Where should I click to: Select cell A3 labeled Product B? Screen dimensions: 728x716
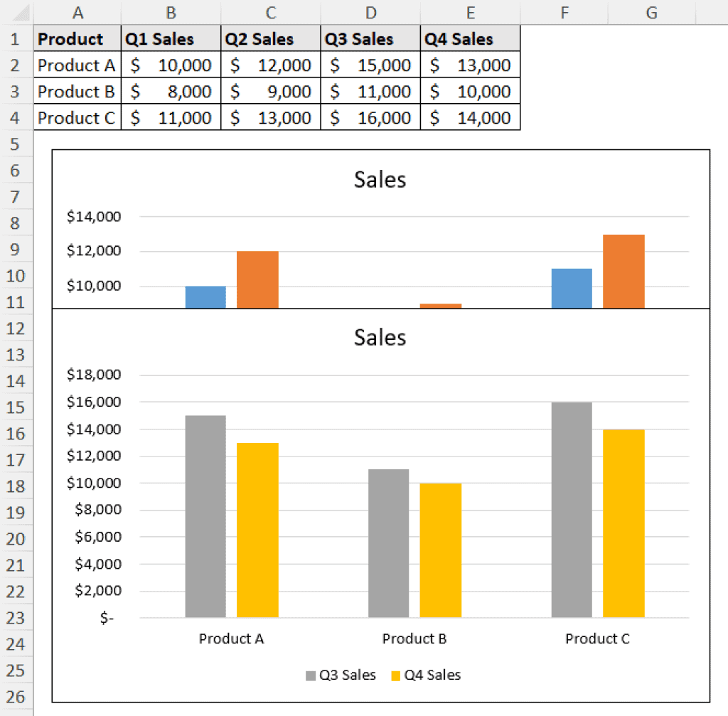pos(76,92)
